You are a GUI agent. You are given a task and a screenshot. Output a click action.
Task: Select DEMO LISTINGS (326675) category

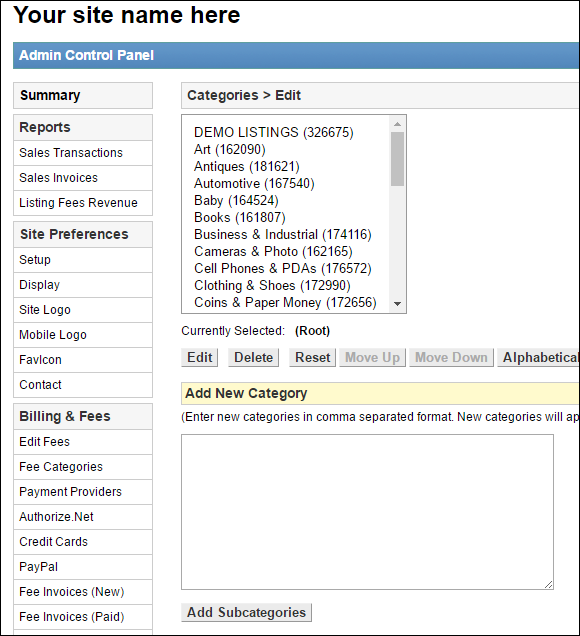[x=274, y=133]
